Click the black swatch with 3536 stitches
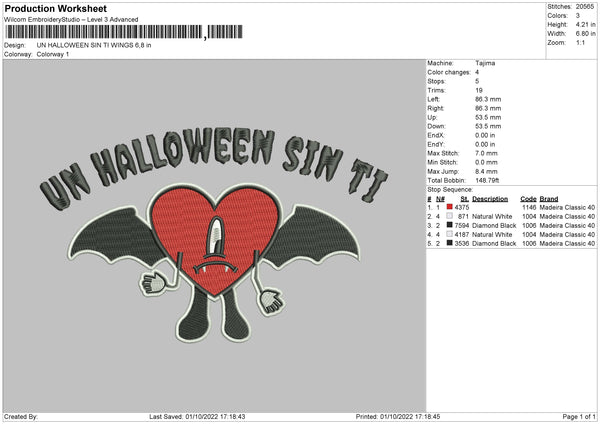The image size is (600, 424). (x=451, y=243)
